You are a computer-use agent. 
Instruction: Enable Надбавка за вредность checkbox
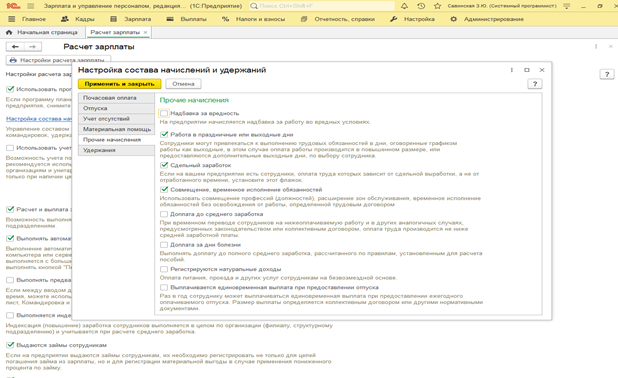pyautogui.click(x=164, y=114)
